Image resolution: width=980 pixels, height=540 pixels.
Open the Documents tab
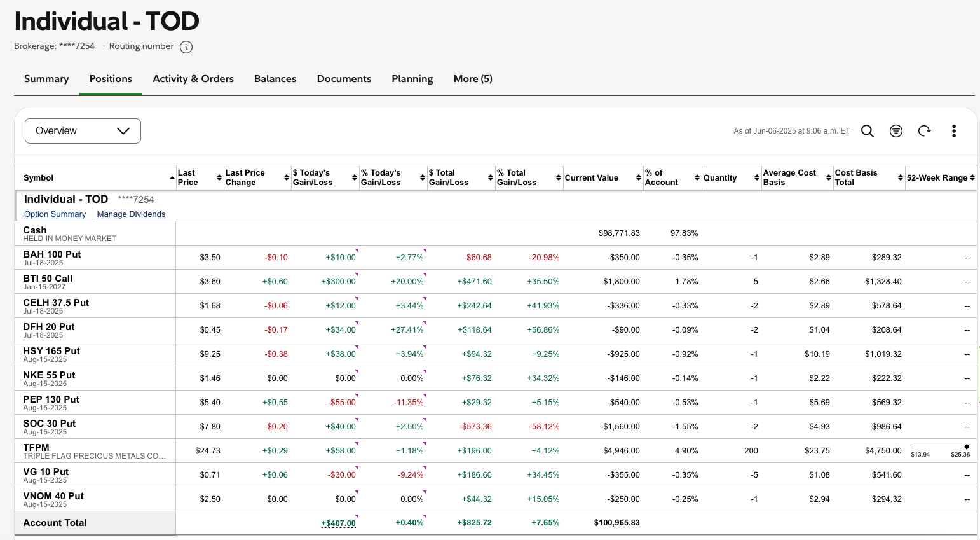344,79
